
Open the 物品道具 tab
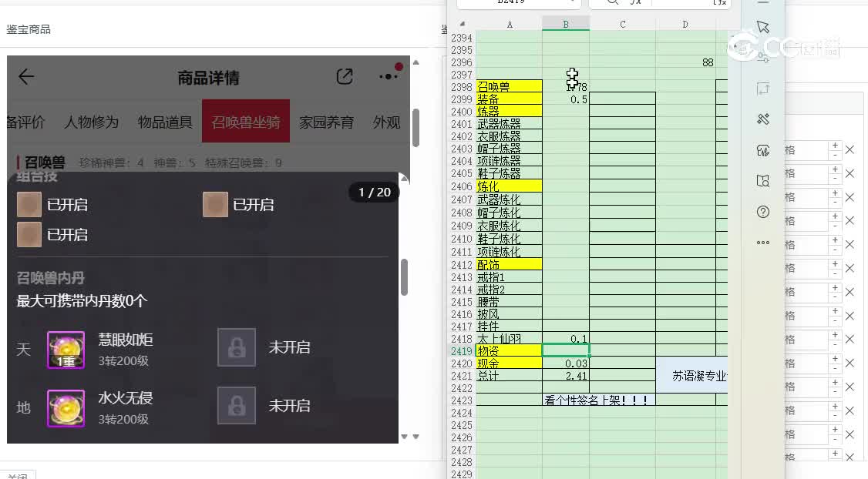(x=165, y=122)
